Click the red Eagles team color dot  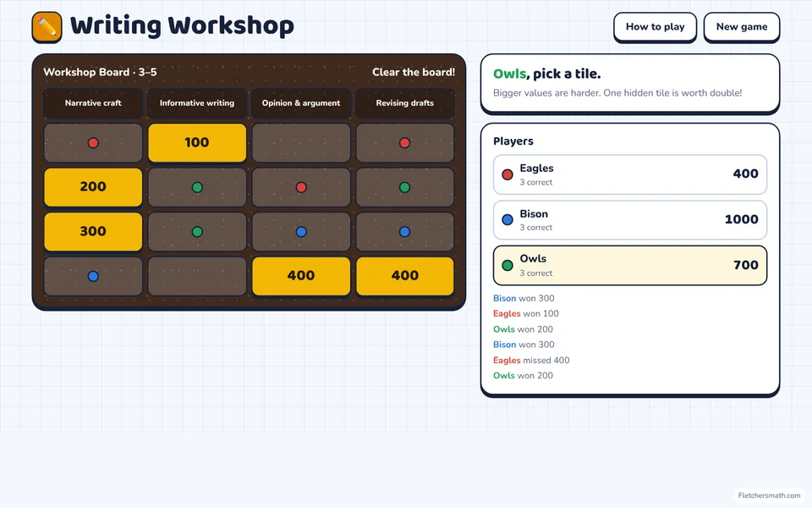[507, 174]
